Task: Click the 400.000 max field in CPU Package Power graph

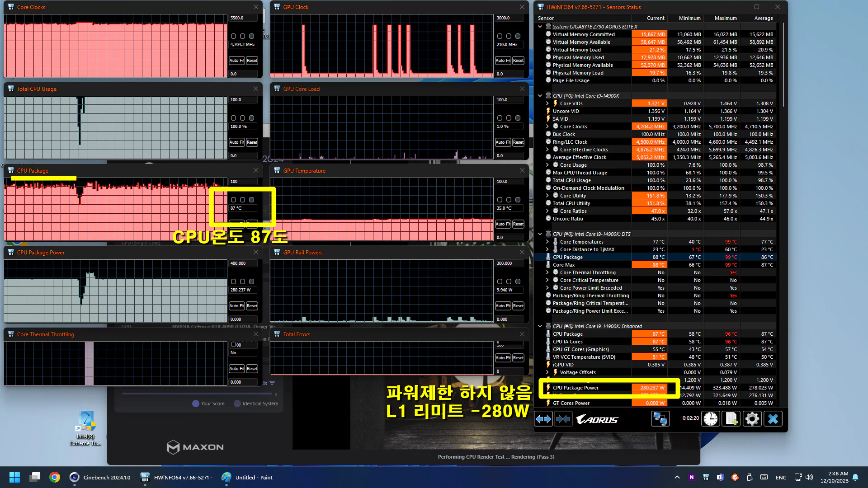Action: pos(243,263)
